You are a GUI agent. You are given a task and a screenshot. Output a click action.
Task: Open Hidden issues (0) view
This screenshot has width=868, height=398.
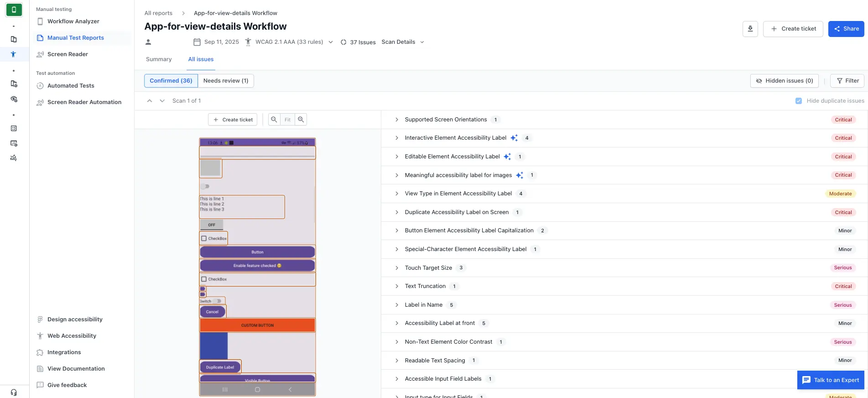pos(784,81)
